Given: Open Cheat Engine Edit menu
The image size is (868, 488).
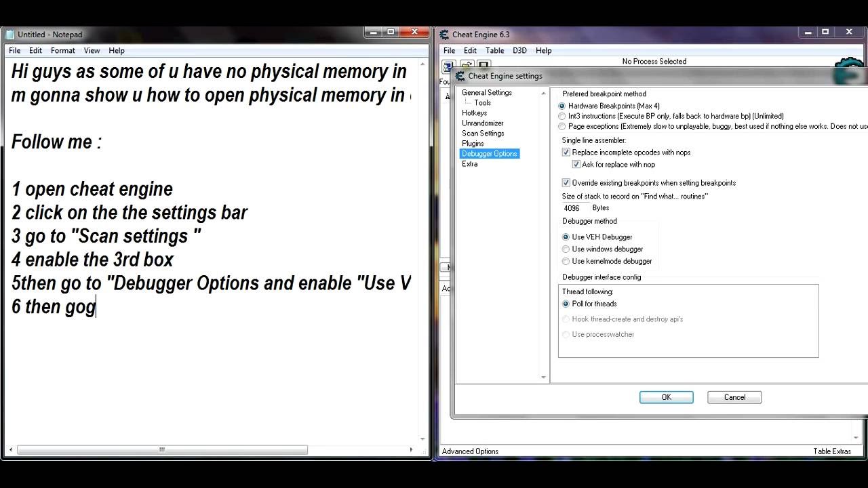Looking at the screenshot, I should [470, 51].
